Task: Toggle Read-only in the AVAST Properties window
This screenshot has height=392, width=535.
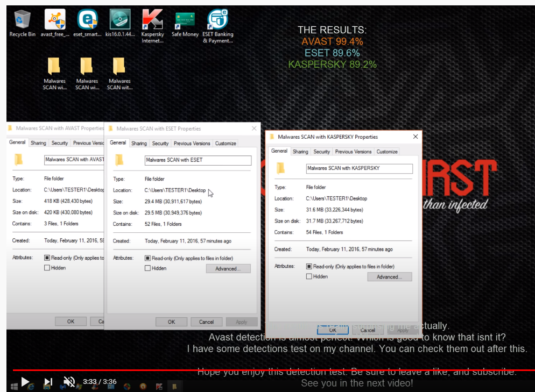Action: (x=47, y=258)
